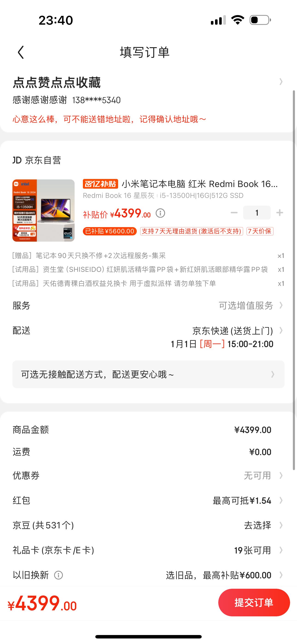The image size is (297, 644).
Task: Tap the 百亿补贴 badge
Action: (x=101, y=184)
